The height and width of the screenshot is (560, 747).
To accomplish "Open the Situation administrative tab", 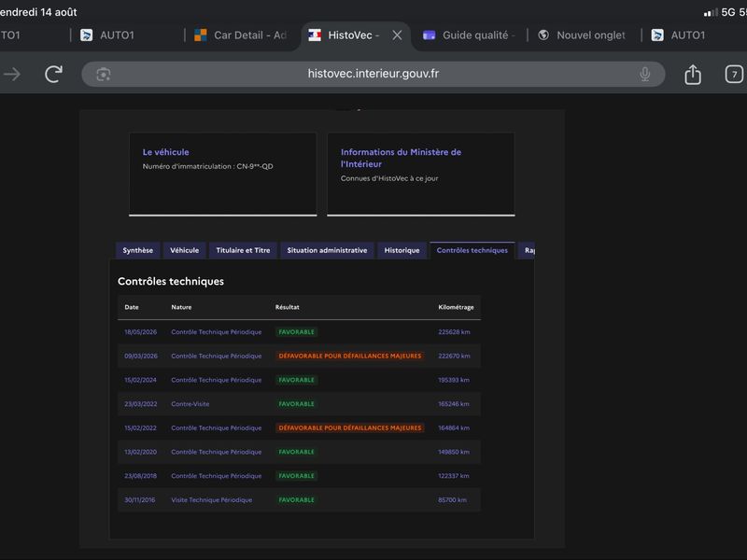I will point(327,250).
